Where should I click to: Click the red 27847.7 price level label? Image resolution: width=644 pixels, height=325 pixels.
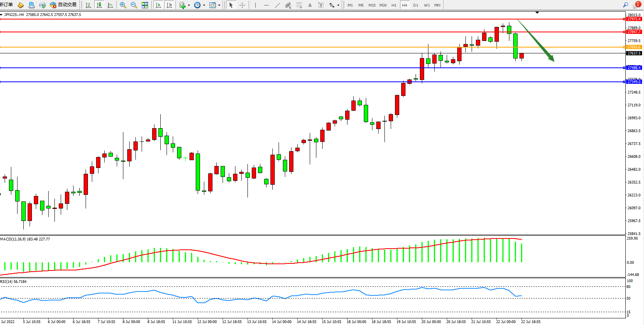(634, 32)
